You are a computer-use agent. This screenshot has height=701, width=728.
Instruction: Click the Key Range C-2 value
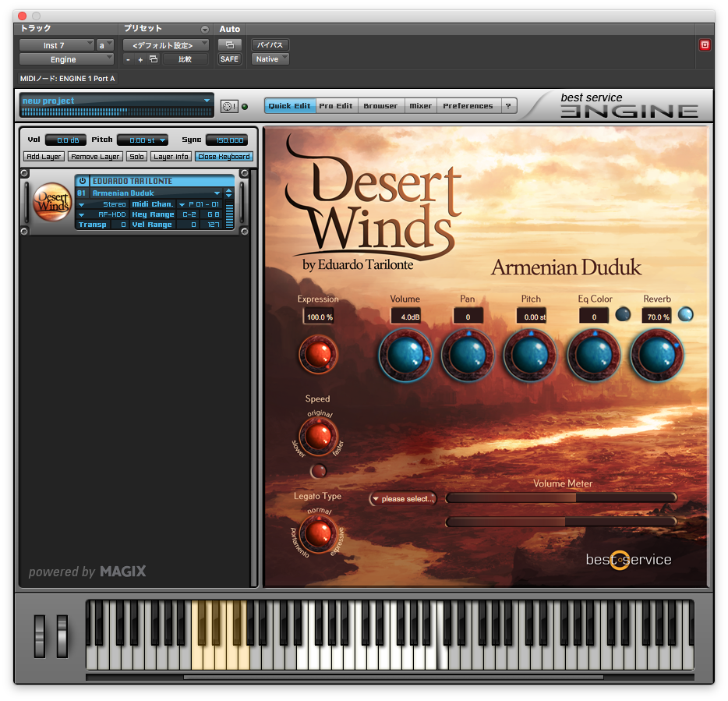189,214
